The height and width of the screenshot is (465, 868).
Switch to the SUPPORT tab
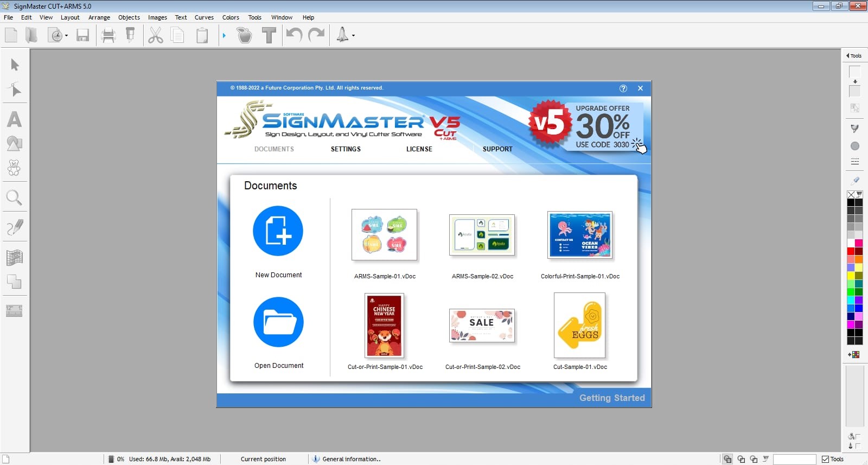[x=497, y=149]
